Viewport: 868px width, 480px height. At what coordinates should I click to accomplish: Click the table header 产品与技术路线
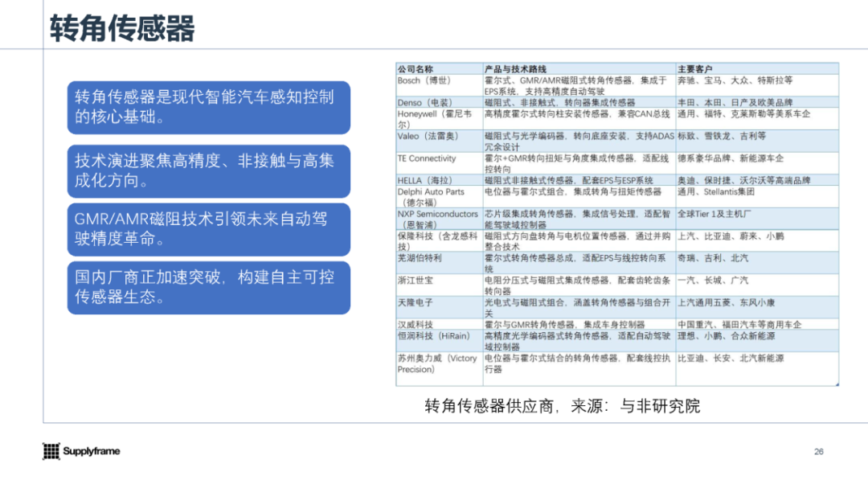(579, 69)
